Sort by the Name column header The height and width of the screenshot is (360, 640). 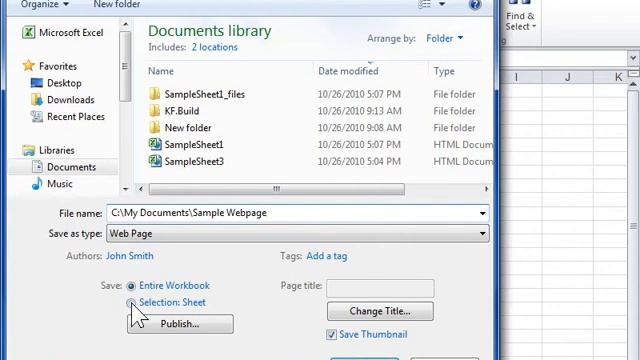(161, 71)
